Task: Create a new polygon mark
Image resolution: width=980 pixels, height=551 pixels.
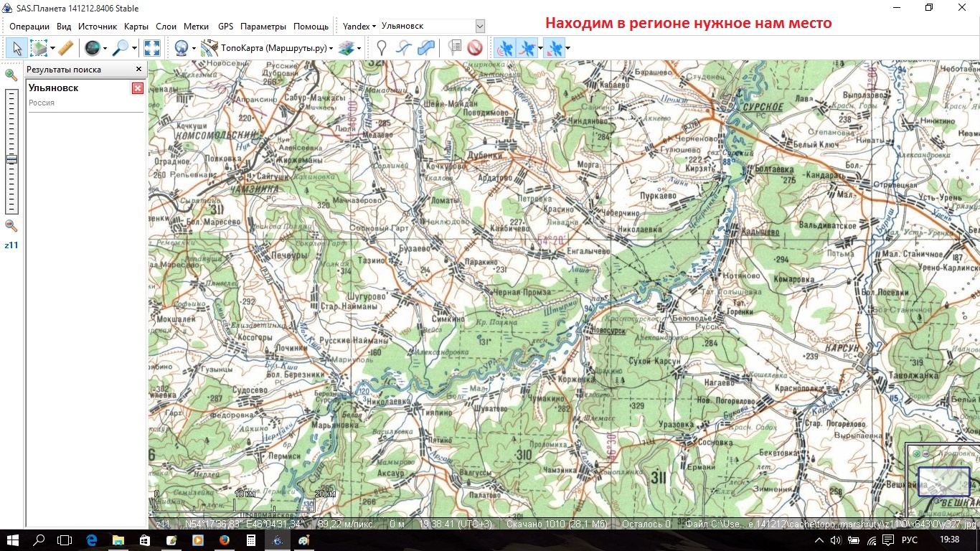Action: pos(426,48)
